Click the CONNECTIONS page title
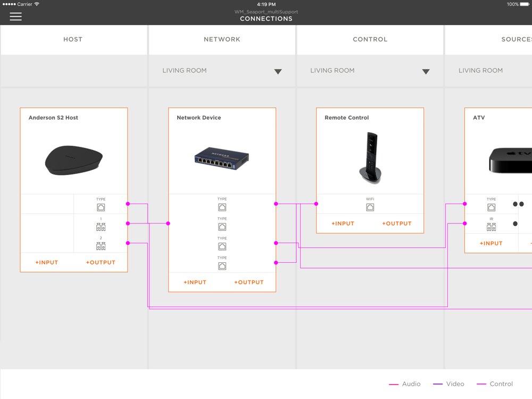Image resolution: width=532 pixels, height=399 pixels. [267, 19]
